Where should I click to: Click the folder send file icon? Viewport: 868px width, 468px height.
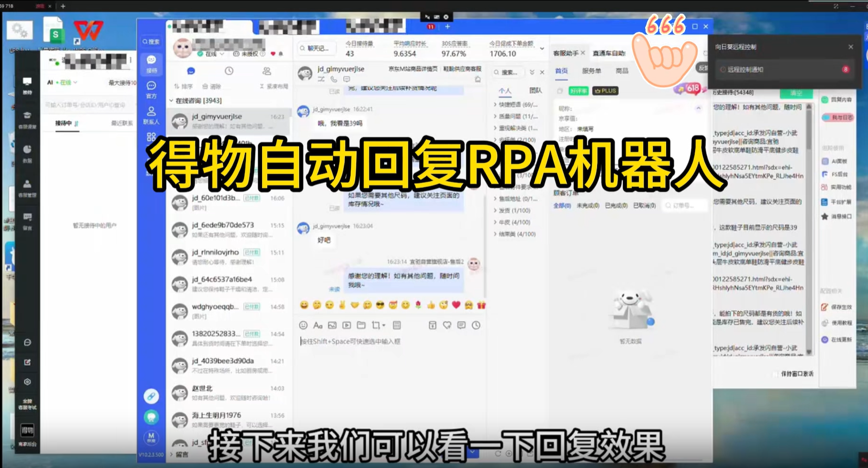pos(361,325)
